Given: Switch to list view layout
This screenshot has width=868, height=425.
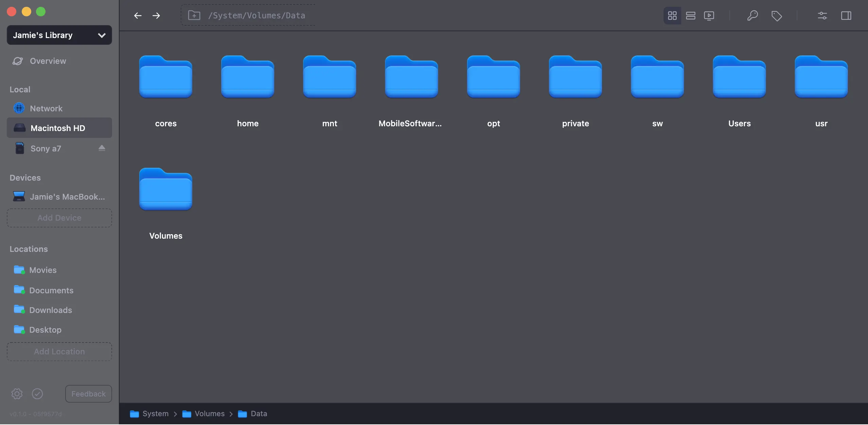Looking at the screenshot, I should tap(690, 16).
